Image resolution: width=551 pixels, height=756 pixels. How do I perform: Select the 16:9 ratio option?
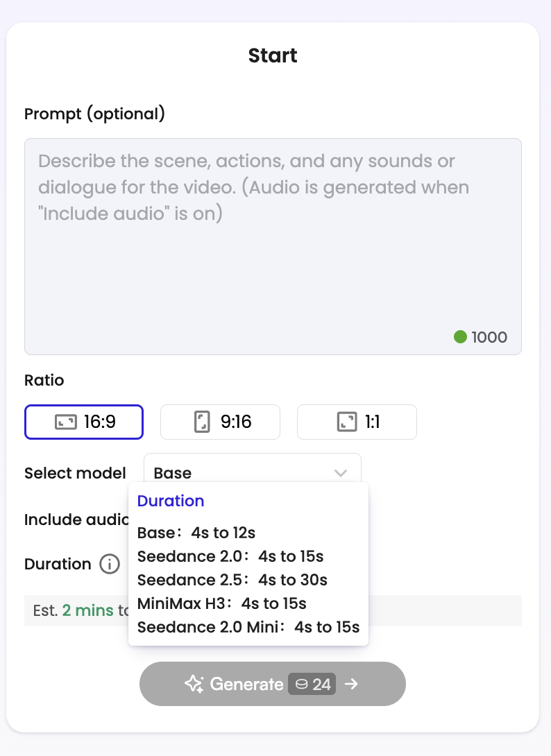[x=84, y=422]
